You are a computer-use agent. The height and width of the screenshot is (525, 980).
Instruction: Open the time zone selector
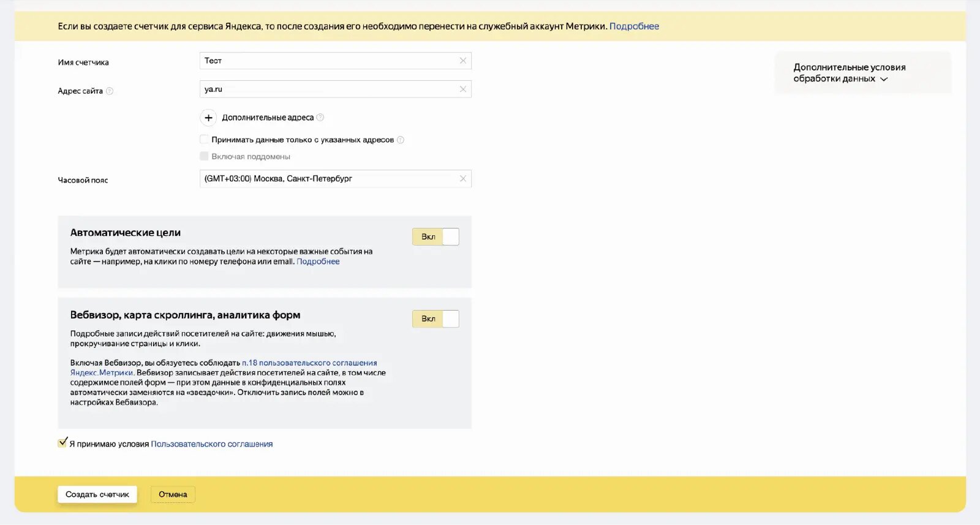tap(331, 179)
